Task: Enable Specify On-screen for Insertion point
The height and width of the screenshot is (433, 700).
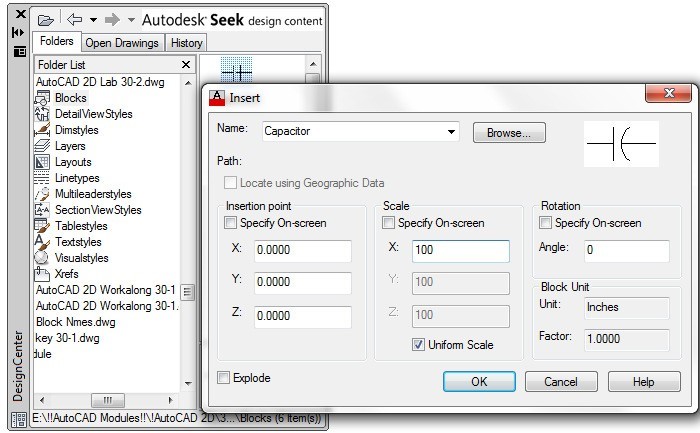Action: click(x=232, y=223)
